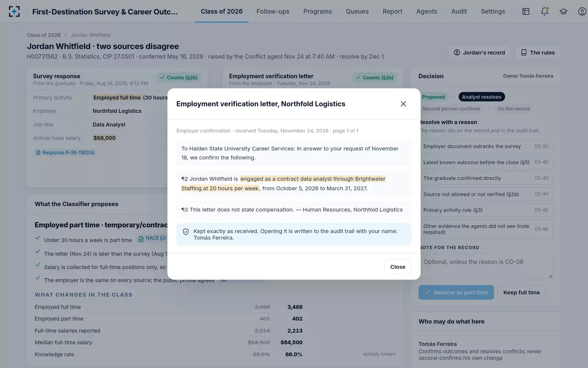Click the shield icon in the audit notice

186,232
